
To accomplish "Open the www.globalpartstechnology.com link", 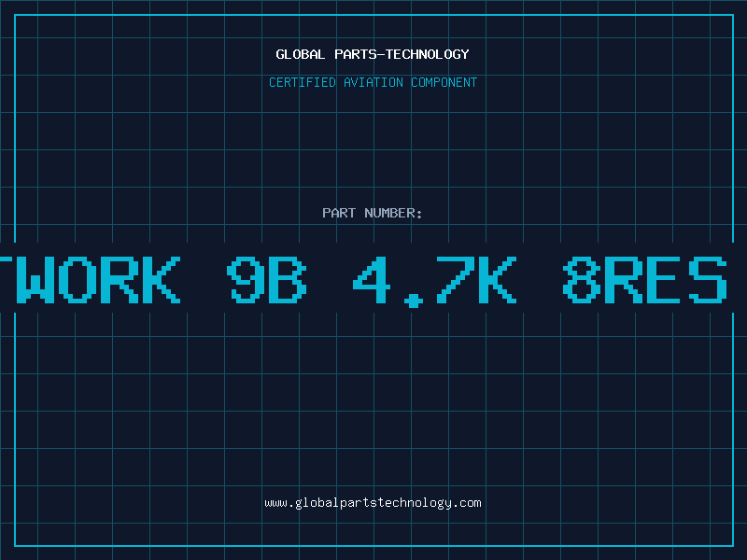I will 373,503.
